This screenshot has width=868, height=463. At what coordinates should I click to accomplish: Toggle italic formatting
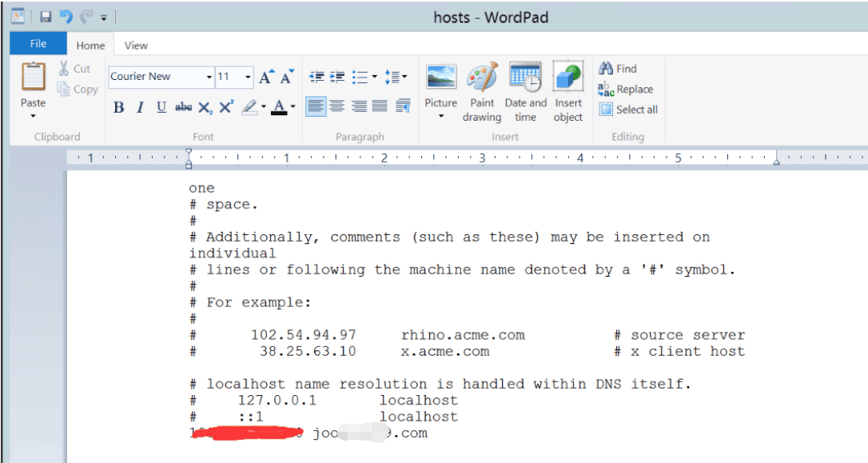140,107
